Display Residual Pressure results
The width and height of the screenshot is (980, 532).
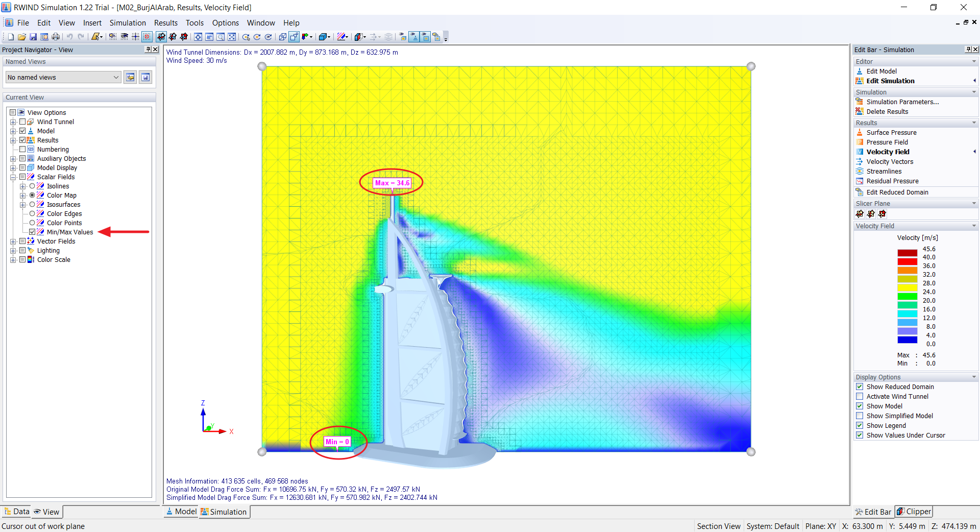892,181
